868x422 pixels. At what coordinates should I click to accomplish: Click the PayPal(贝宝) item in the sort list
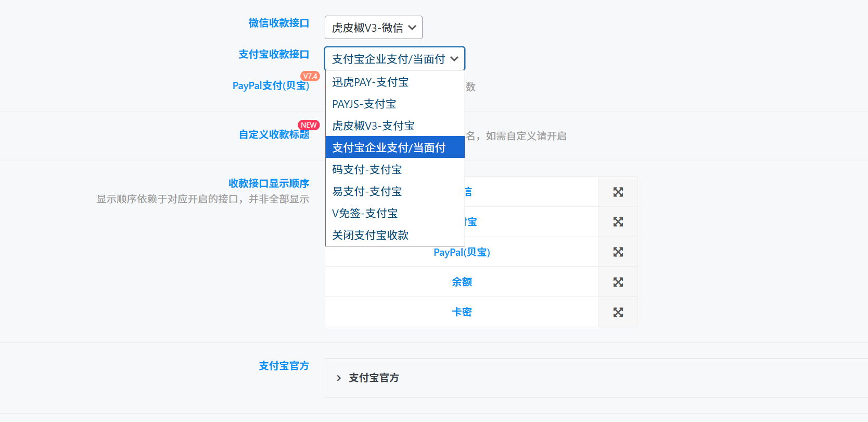[462, 252]
